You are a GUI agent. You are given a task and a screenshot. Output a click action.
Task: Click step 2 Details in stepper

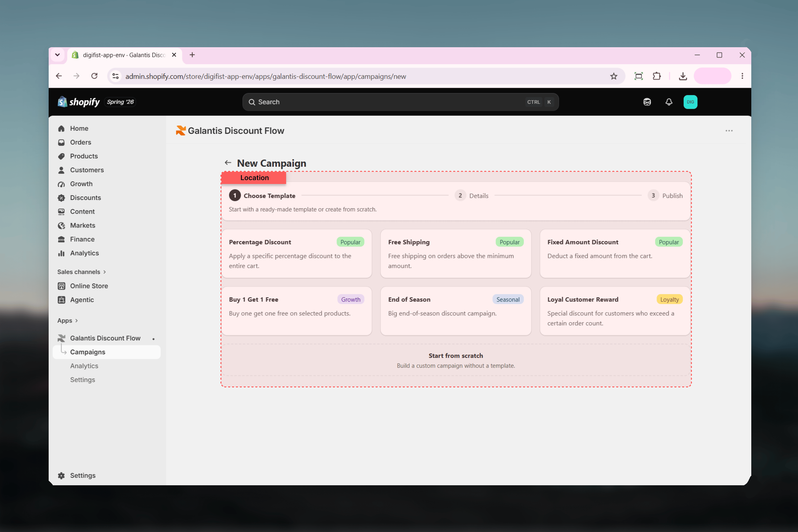[x=472, y=196]
